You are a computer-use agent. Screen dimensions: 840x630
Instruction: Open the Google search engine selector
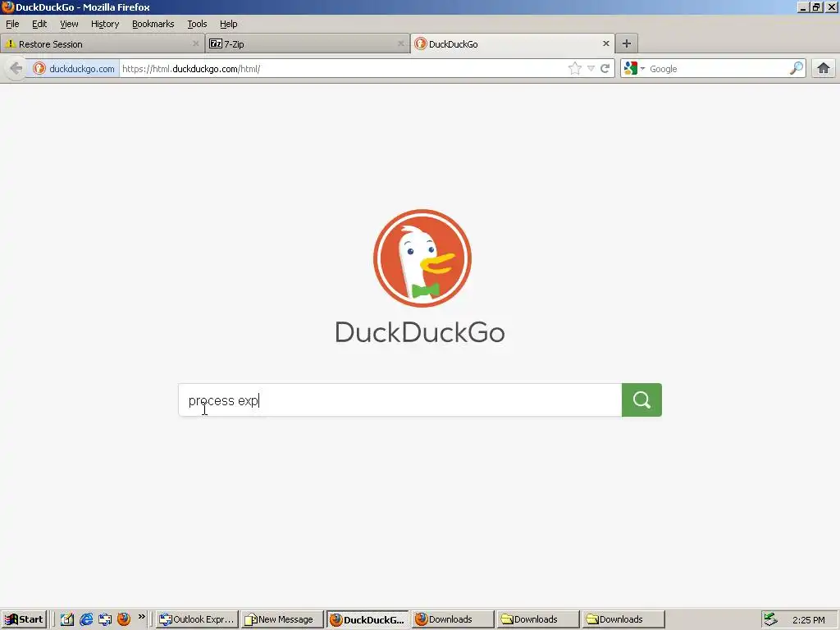[634, 69]
